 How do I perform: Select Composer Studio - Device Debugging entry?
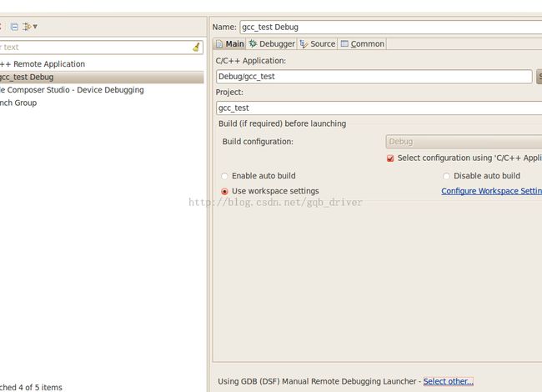point(72,90)
